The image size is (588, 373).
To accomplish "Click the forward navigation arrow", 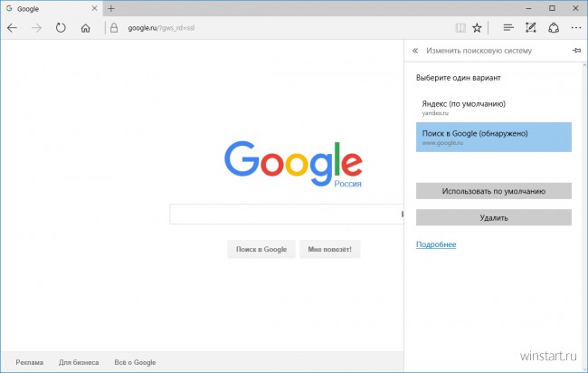I will pos(36,28).
